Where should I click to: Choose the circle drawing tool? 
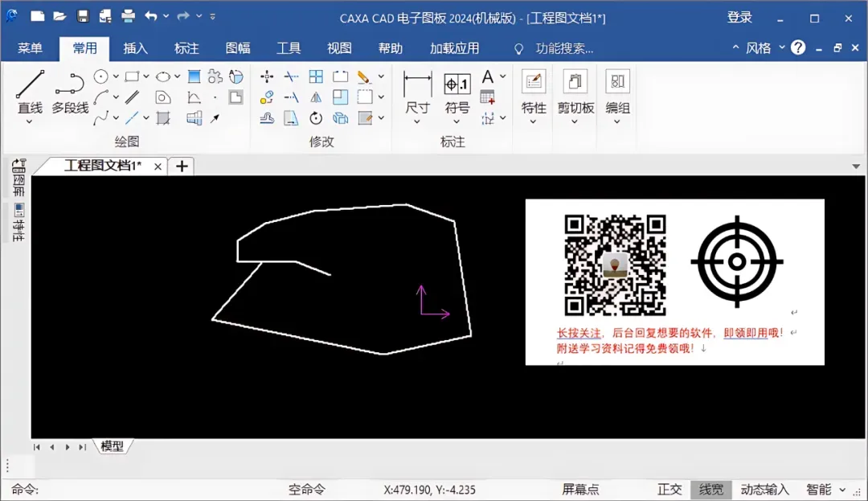(100, 76)
